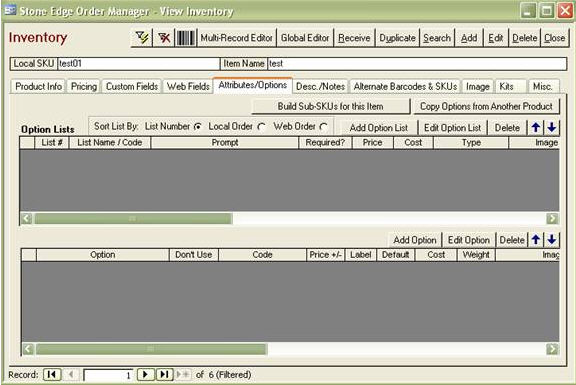Screen dimensions: 576x385
Task: Go to previous record navigation button
Action: [71, 374]
